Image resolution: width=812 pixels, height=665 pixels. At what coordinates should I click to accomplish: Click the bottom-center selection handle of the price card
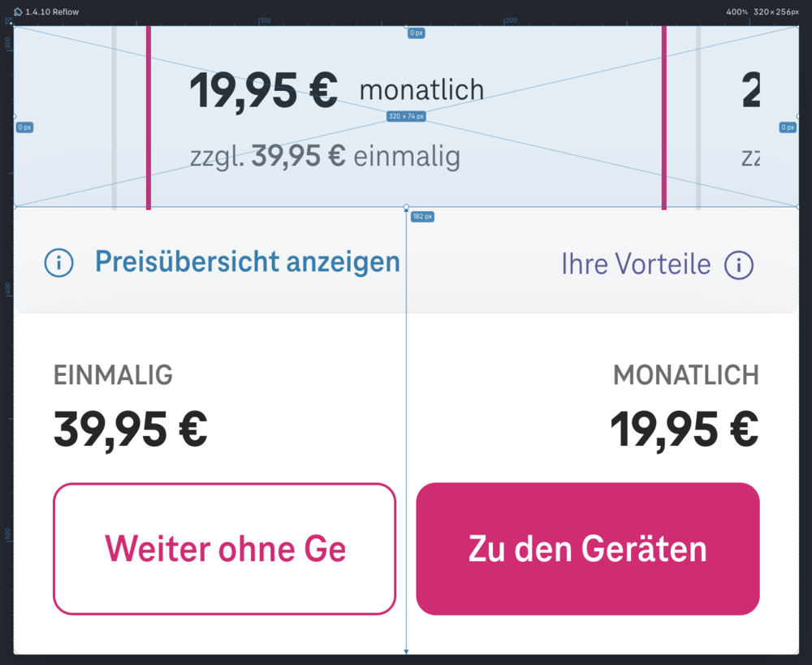pos(406,208)
